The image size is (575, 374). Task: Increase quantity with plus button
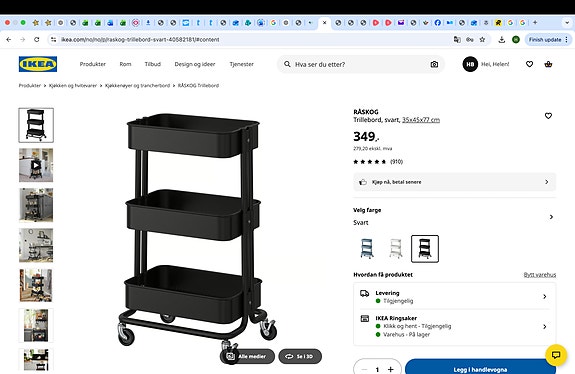tap(391, 369)
